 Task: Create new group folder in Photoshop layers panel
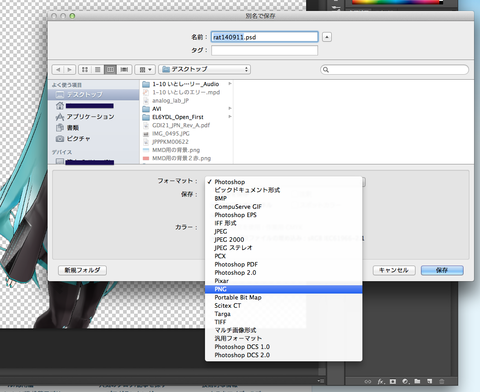point(417,381)
